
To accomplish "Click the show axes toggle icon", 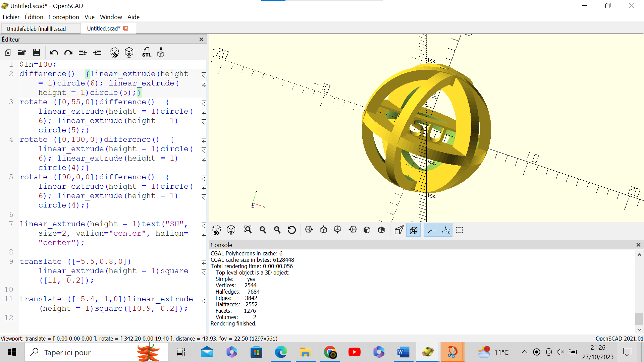I will pyautogui.click(x=431, y=230).
